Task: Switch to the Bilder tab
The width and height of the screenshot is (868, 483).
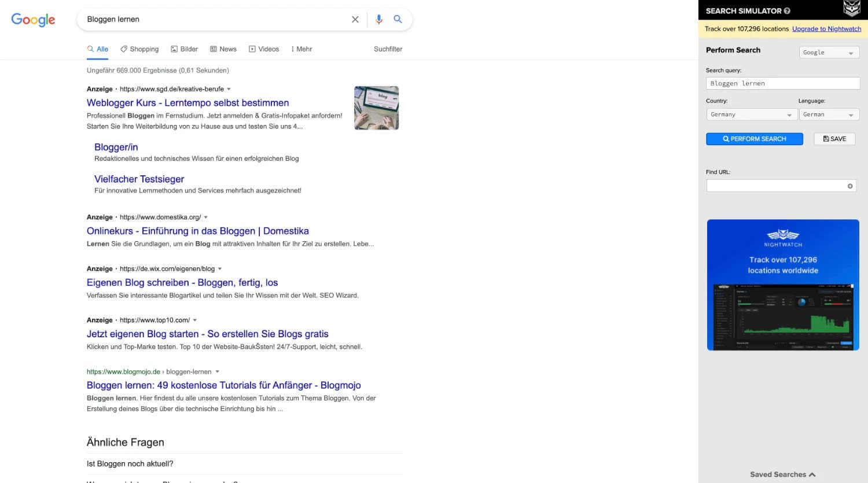Action: point(184,49)
